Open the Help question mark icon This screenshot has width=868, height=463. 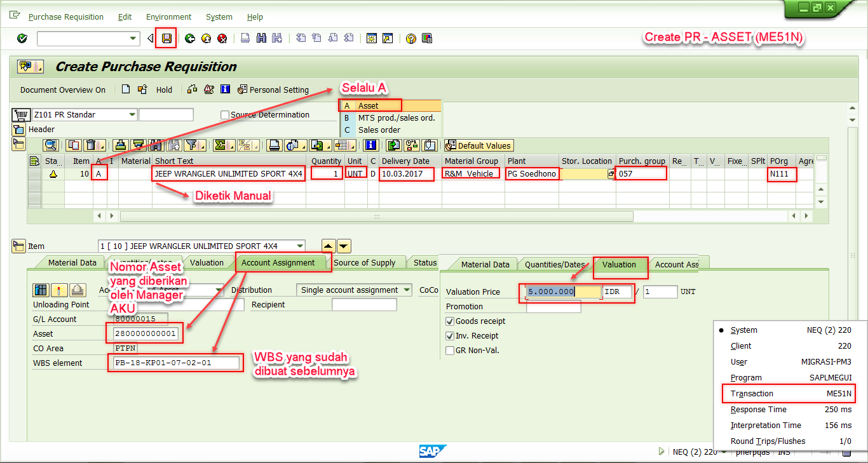tap(410, 38)
